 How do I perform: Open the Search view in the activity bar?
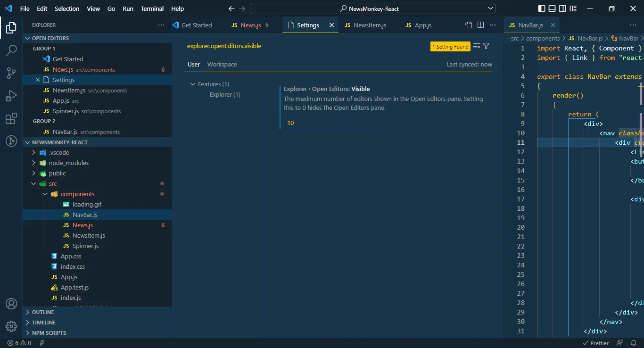coord(11,50)
